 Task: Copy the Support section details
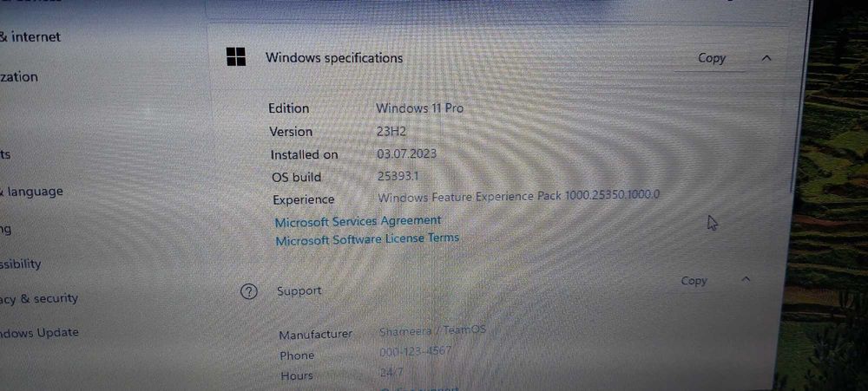point(694,281)
